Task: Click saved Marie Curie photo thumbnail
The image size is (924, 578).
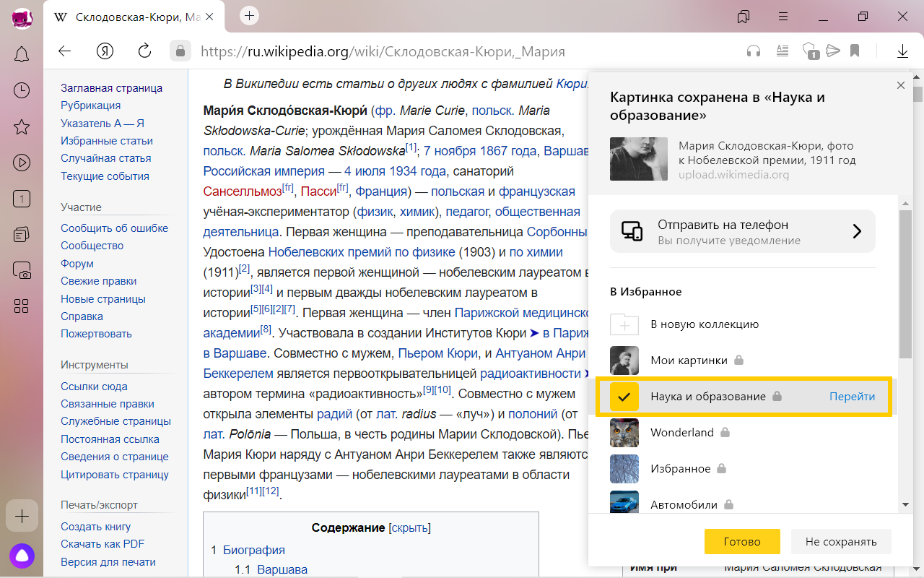Action: coord(639,159)
